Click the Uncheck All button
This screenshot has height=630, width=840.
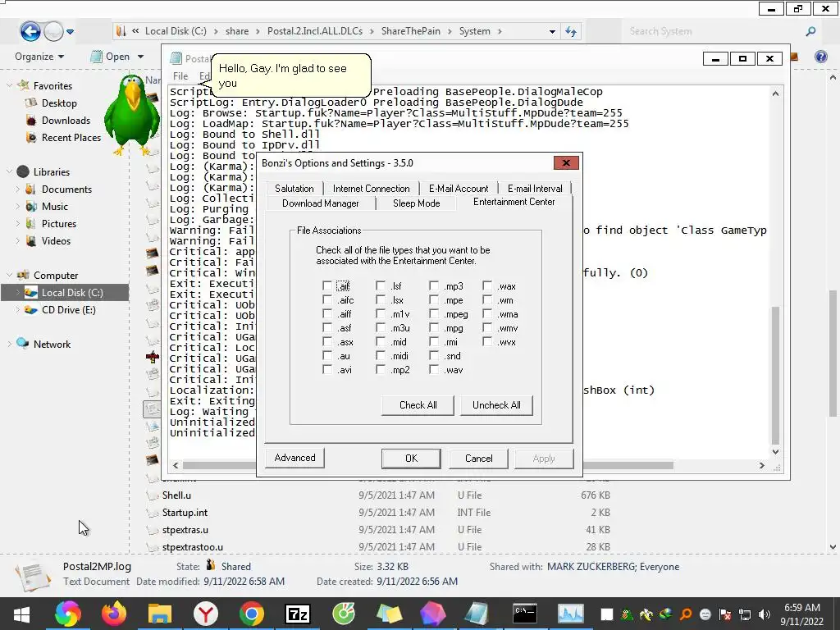(x=496, y=405)
